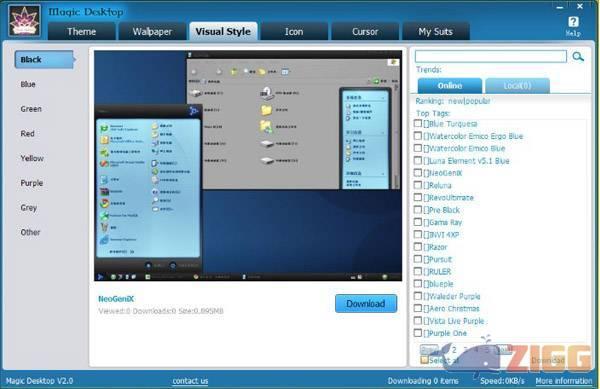Select the Yellow color category
Image resolution: width=600 pixels, height=389 pixels.
point(32,158)
